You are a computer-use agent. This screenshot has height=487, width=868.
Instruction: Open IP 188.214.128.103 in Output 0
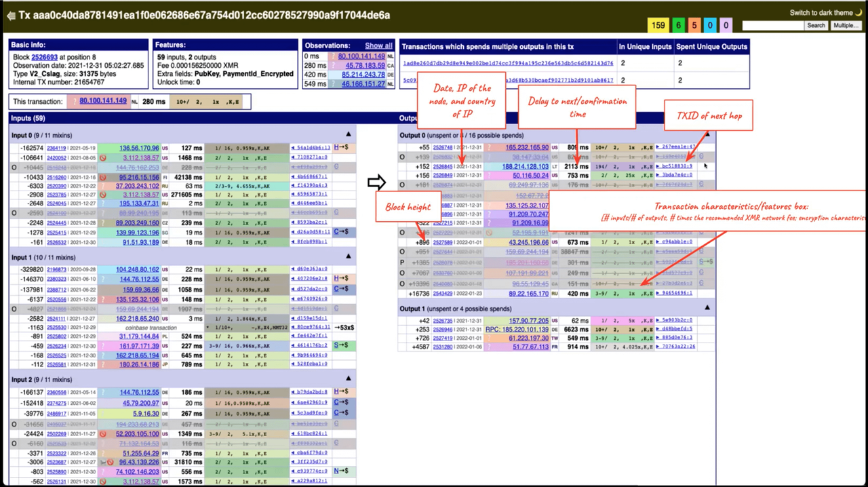526,166
